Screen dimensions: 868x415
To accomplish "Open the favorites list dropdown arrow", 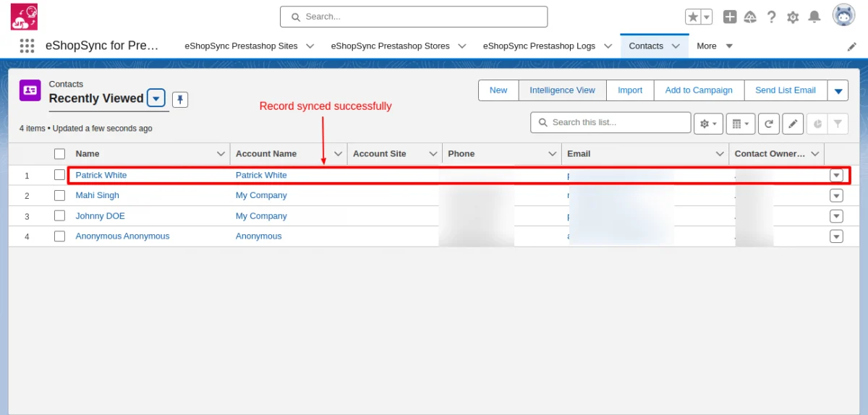I will click(x=707, y=17).
